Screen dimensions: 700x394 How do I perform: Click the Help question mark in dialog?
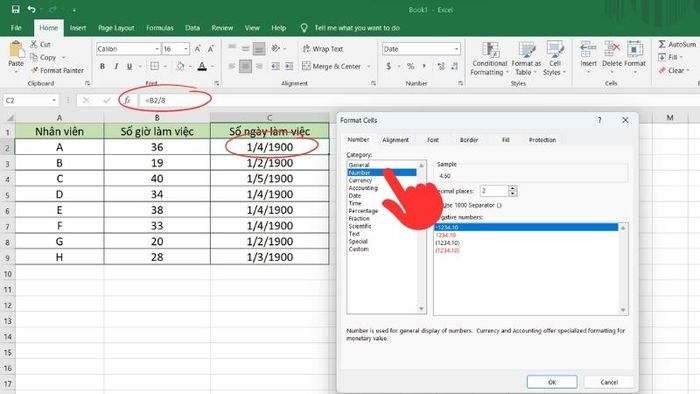click(600, 120)
